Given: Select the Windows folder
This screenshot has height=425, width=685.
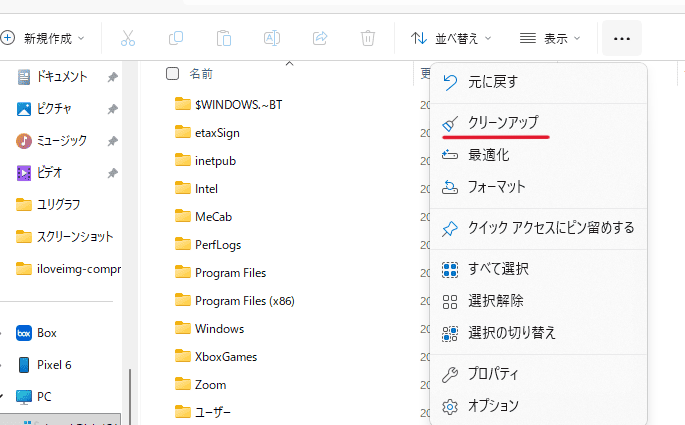Looking at the screenshot, I should pyautogui.click(x=209, y=328).
